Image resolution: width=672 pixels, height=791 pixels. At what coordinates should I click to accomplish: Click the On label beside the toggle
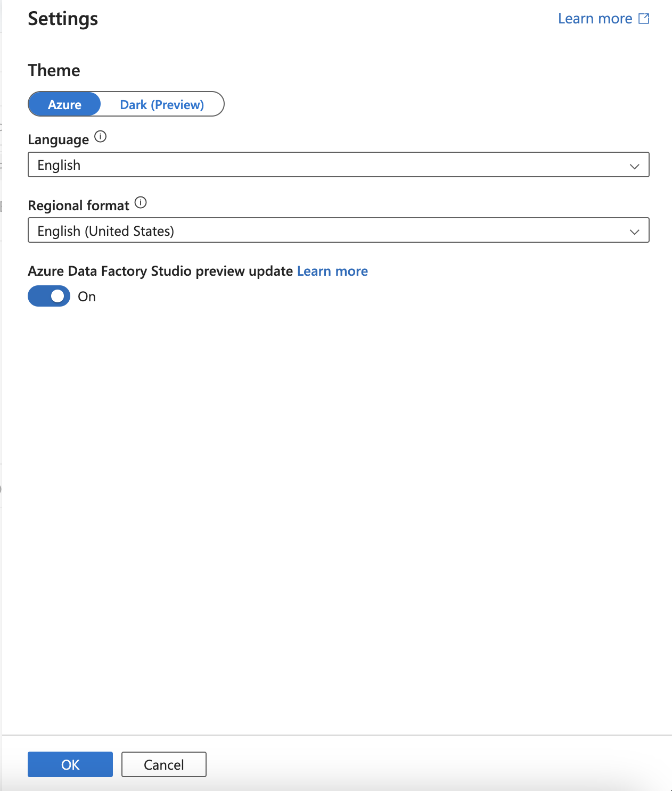tap(87, 296)
